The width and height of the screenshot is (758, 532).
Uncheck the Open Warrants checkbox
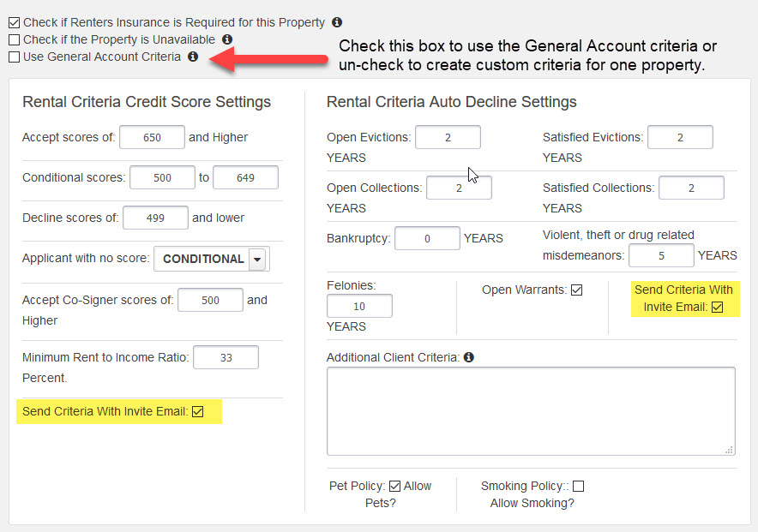(x=577, y=290)
